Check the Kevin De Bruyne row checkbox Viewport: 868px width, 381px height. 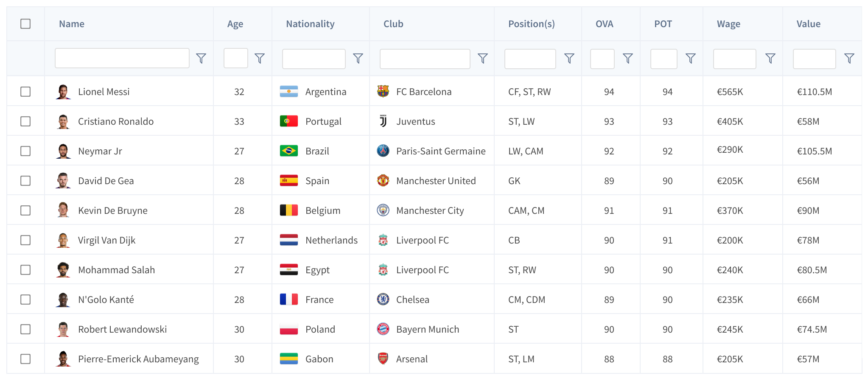point(25,210)
